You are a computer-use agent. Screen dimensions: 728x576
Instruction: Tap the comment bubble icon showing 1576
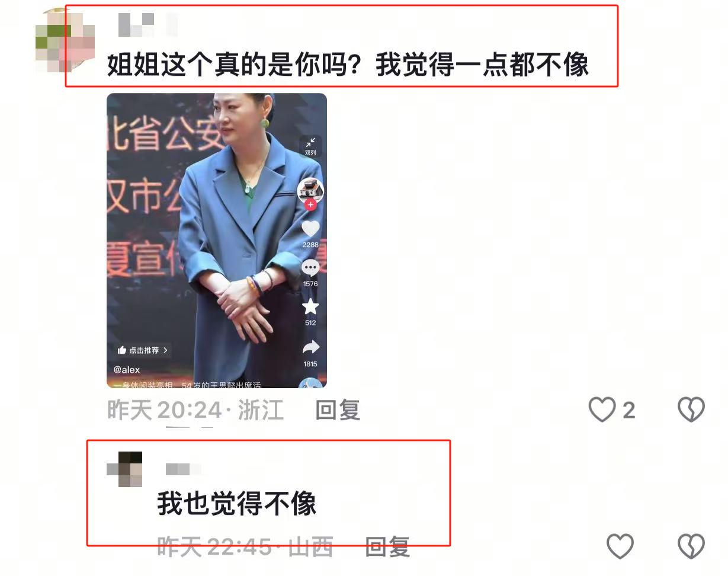click(310, 268)
